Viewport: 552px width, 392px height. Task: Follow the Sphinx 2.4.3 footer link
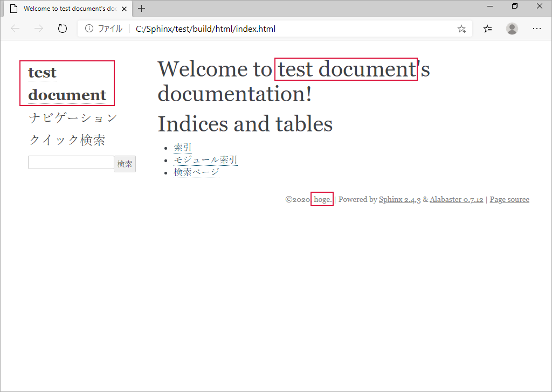399,199
